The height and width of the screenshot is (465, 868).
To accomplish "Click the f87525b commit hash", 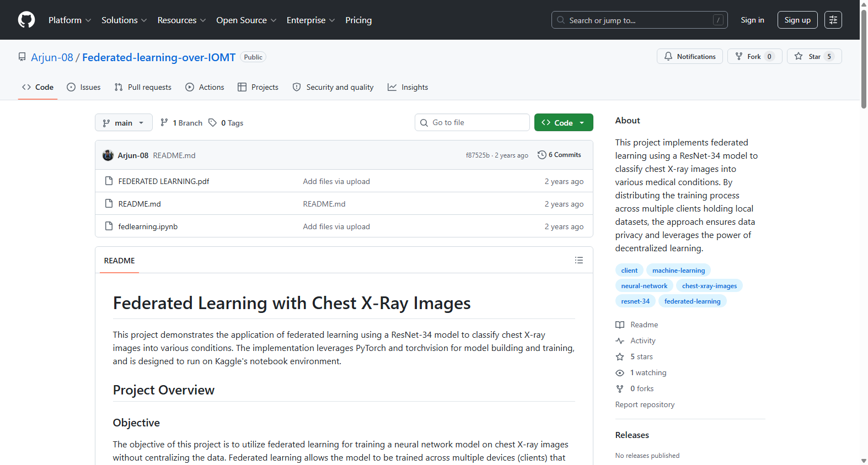I will (478, 155).
